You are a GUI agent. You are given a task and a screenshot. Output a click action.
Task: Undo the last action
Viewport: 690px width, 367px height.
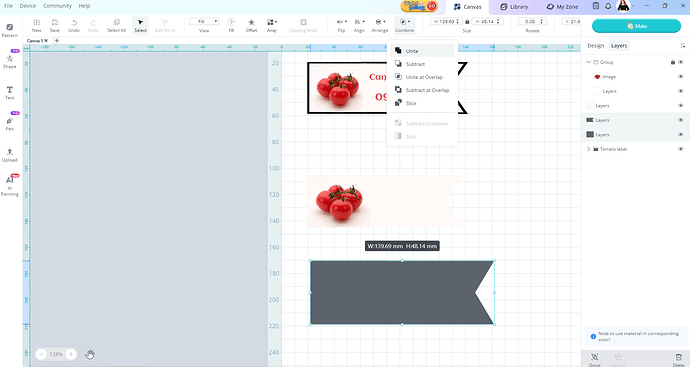[x=74, y=26]
